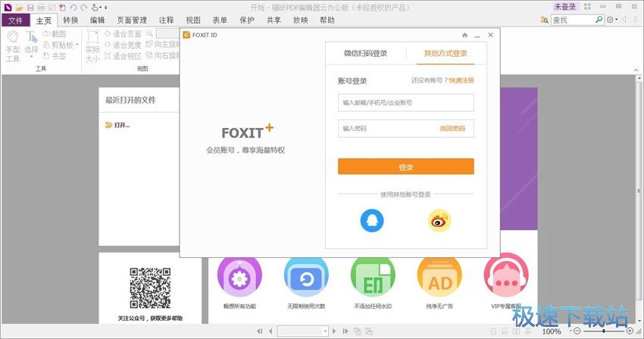This screenshot has width=644, height=339.
Task: Go to next page in status bar
Action: [x=334, y=331]
